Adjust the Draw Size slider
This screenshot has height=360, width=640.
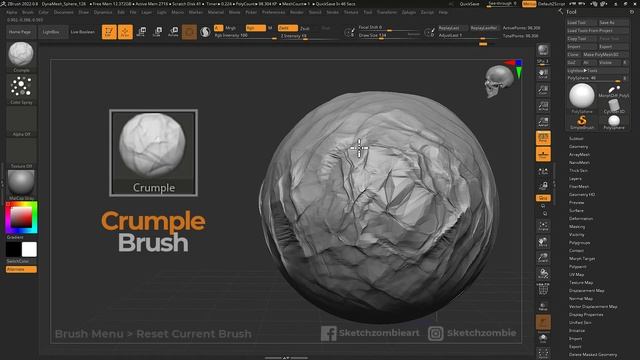tap(389, 36)
